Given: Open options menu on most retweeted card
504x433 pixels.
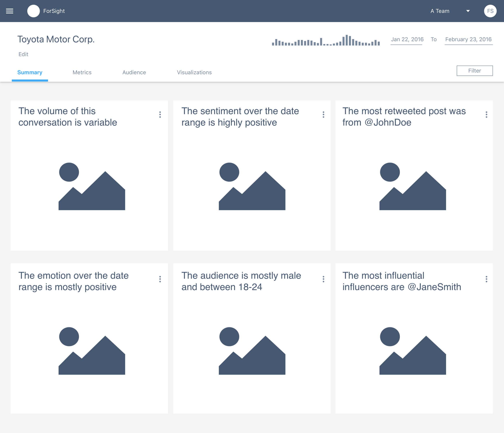Looking at the screenshot, I should pos(486,114).
